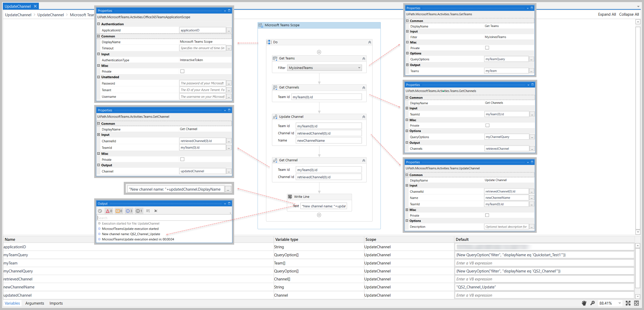Toggle timestamps with the clock icon in Output
The height and width of the screenshot is (310, 644).
tap(100, 211)
